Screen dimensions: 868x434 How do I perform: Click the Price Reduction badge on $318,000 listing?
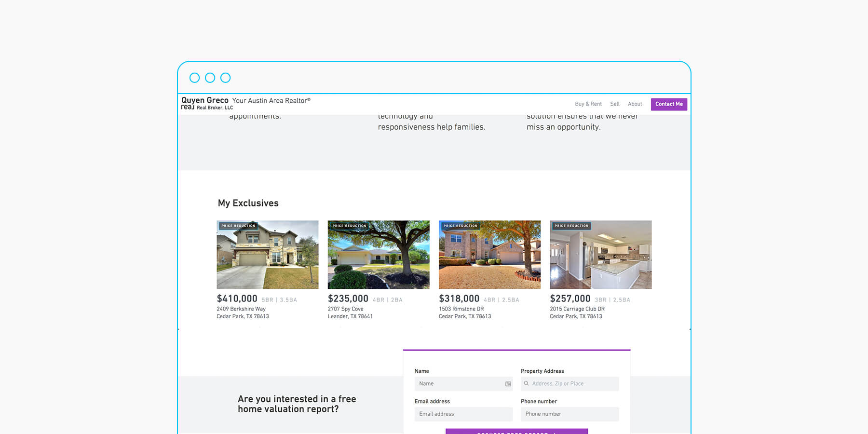[461, 226]
